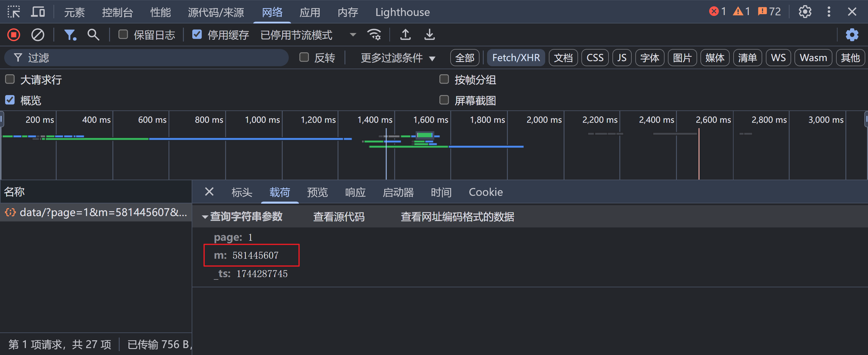Click the filter funnel icon
This screenshot has height=355, width=868.
[x=70, y=35]
